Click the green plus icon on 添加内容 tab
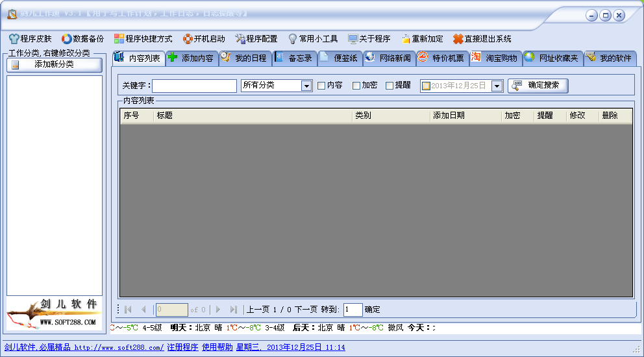This screenshot has width=644, height=357. [x=173, y=57]
